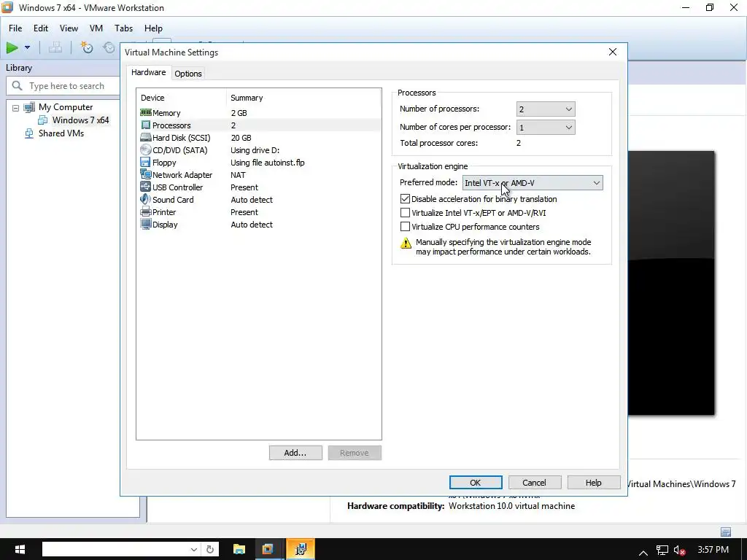Click the Processors device icon

tap(146, 125)
